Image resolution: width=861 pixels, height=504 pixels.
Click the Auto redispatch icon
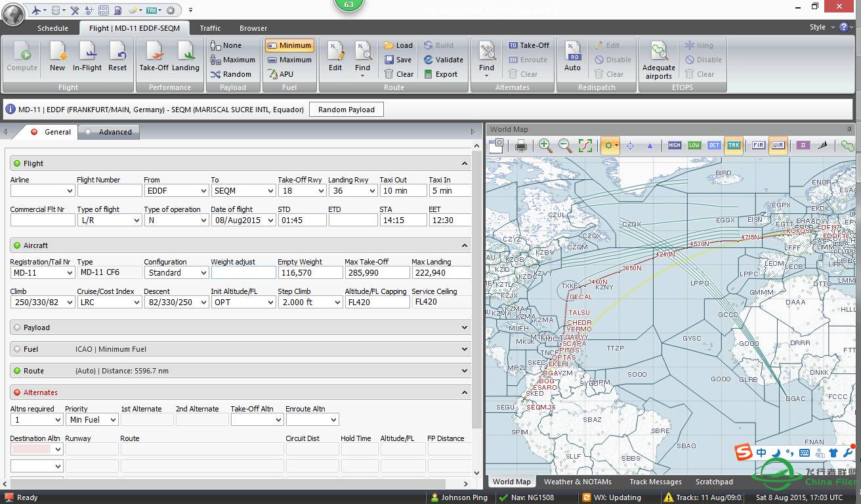point(572,57)
